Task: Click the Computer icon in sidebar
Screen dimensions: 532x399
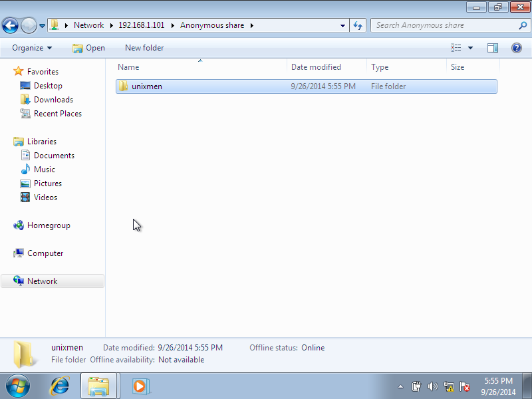Action: [19, 253]
